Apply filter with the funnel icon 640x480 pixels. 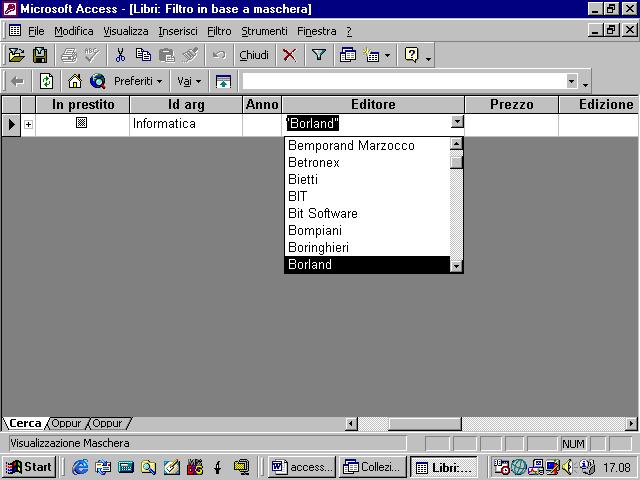[318, 55]
